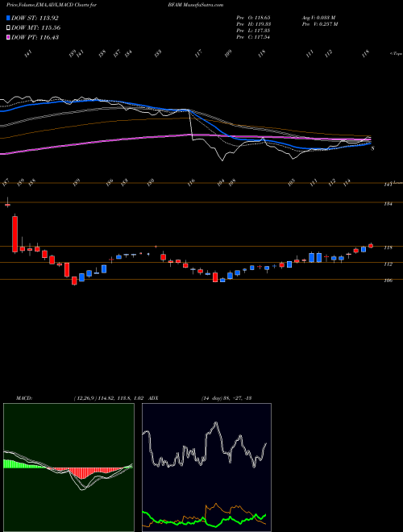Click the 'ADX' panel label
The image size is (403, 532).
153,398
